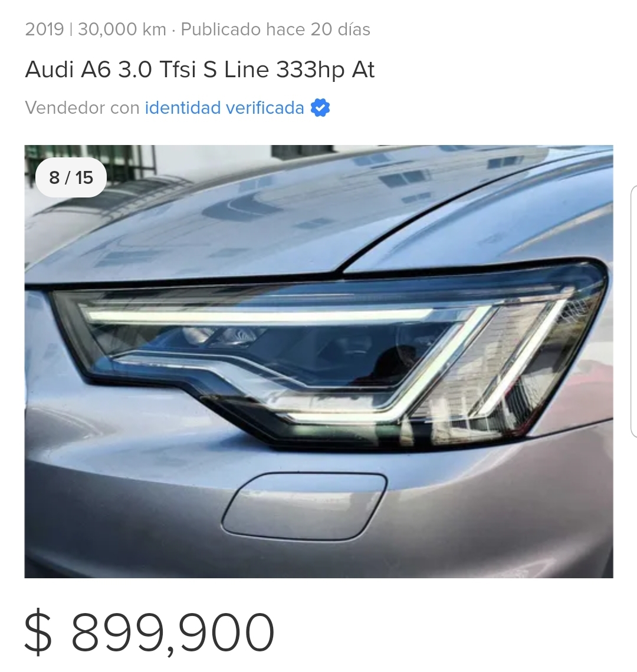
Task: Click the blue verified checkmark badge
Action: click(x=320, y=107)
